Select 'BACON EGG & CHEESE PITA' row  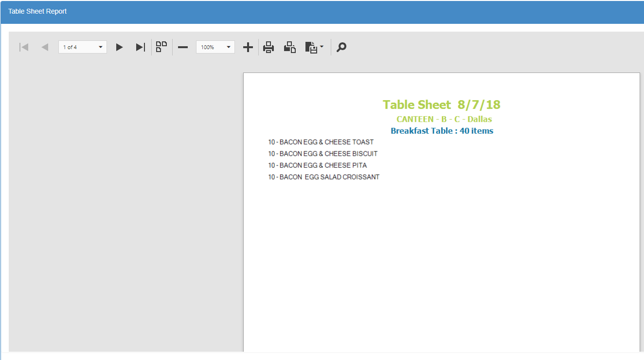point(318,165)
